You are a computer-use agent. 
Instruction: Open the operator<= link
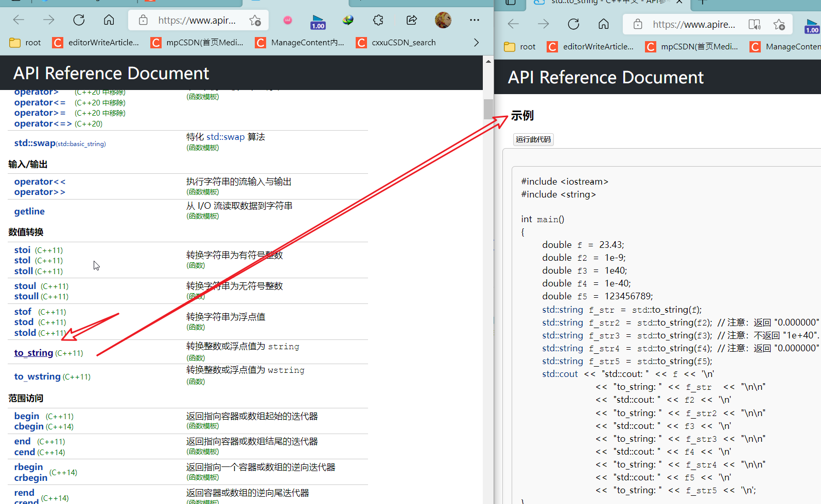click(x=40, y=102)
